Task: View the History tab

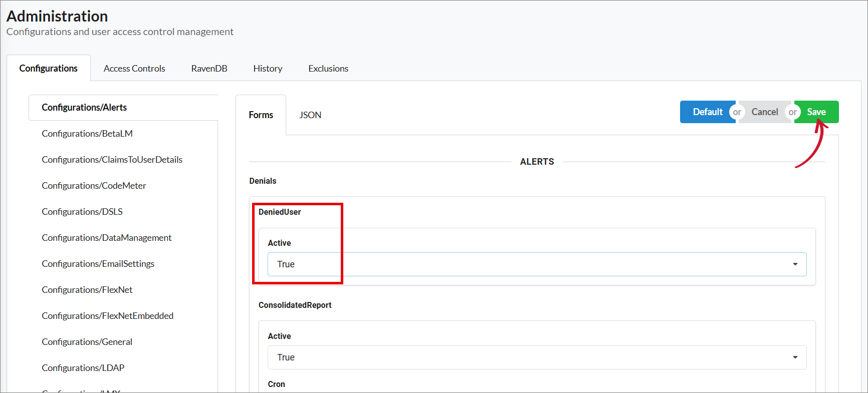Action: [x=268, y=68]
